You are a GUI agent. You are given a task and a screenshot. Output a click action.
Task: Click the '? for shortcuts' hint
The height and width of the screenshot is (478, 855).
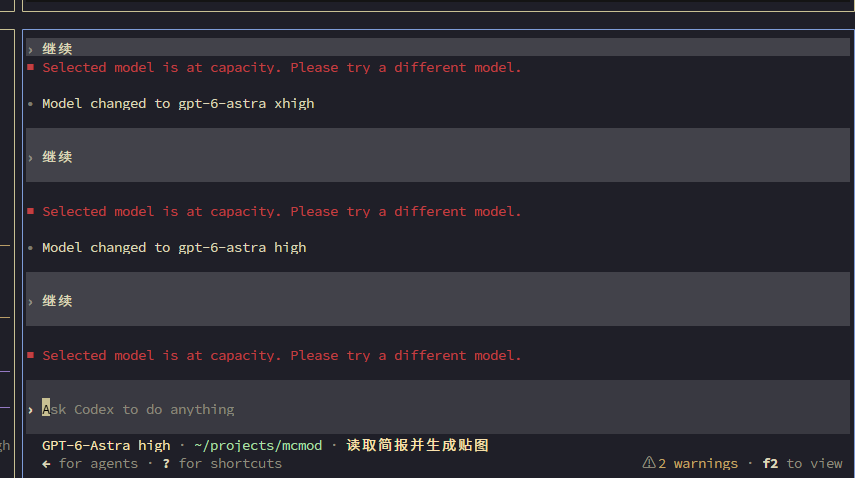(222, 464)
